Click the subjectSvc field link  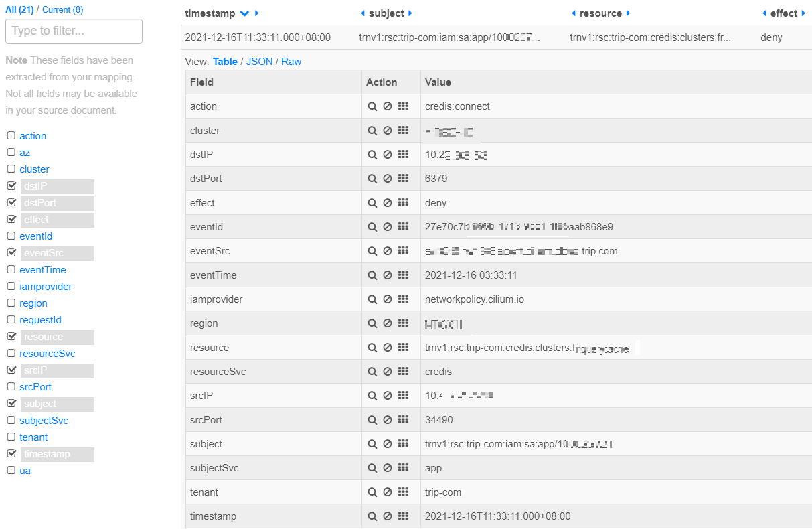coord(44,421)
